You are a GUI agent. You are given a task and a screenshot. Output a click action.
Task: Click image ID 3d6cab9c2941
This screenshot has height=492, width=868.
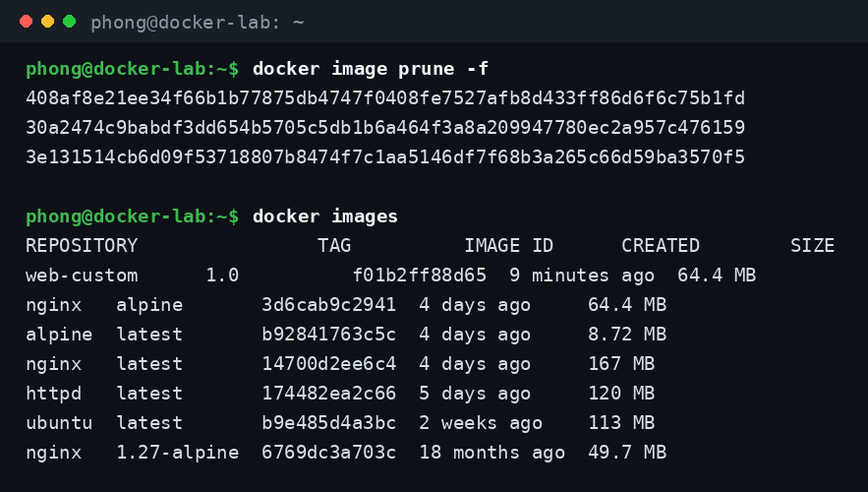[329, 305]
